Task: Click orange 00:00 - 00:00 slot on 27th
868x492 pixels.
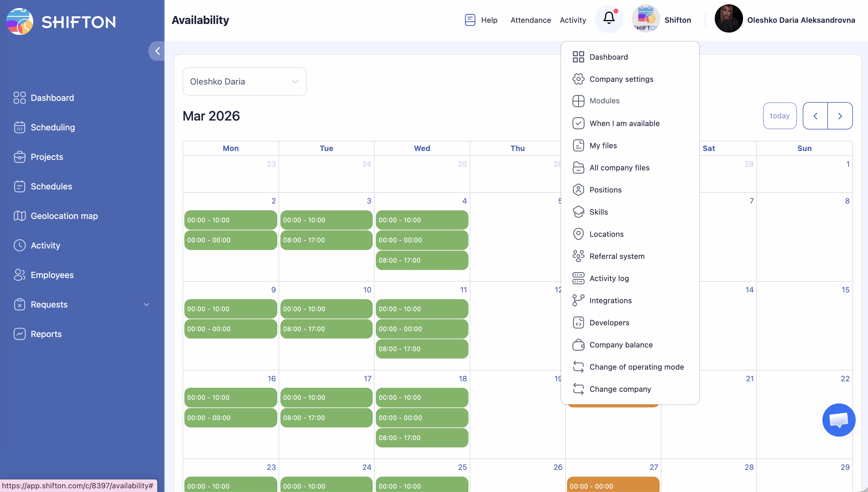Action: click(613, 486)
